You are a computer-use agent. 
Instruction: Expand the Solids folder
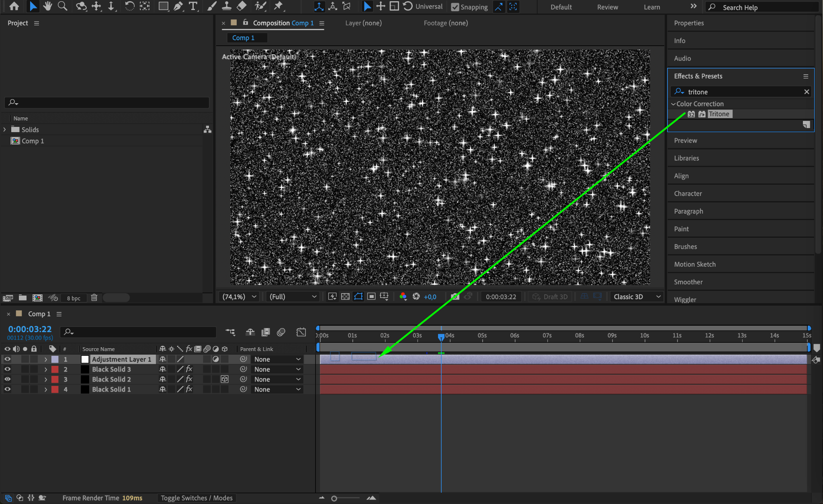tap(5, 129)
